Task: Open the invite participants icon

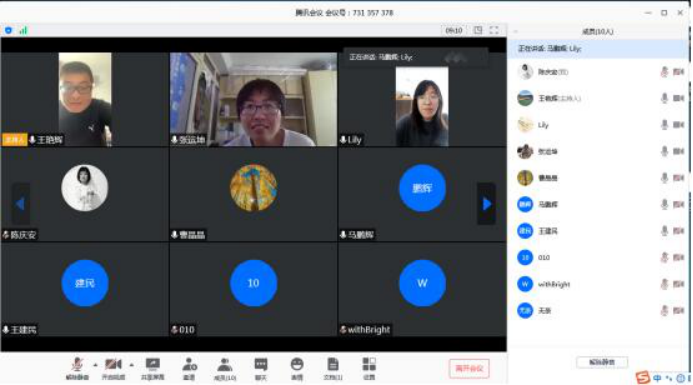Action: tap(189, 369)
